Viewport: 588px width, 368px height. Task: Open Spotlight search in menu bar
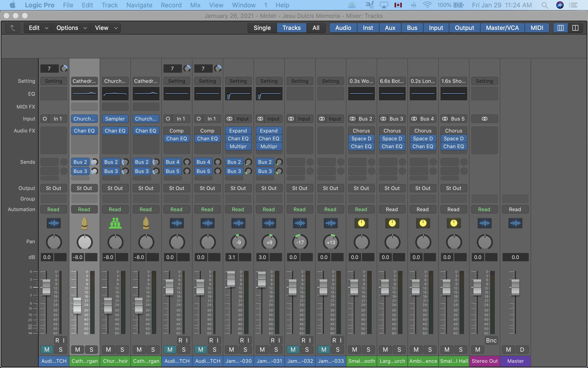[545, 5]
